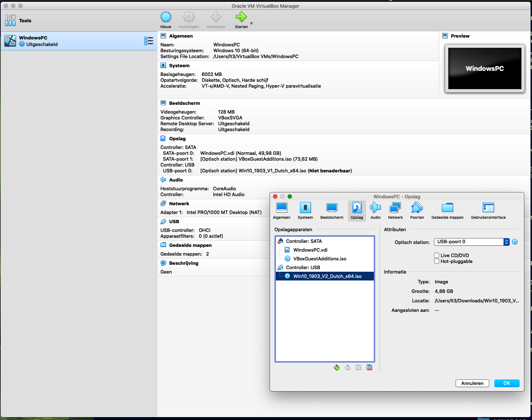This screenshot has width=532, height=420.
Task: Open the Optisch station USB-poort dropdown
Action: pos(471,242)
